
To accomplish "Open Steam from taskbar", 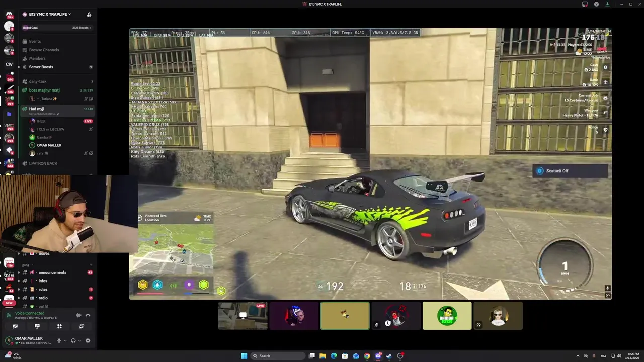I will click(389, 356).
